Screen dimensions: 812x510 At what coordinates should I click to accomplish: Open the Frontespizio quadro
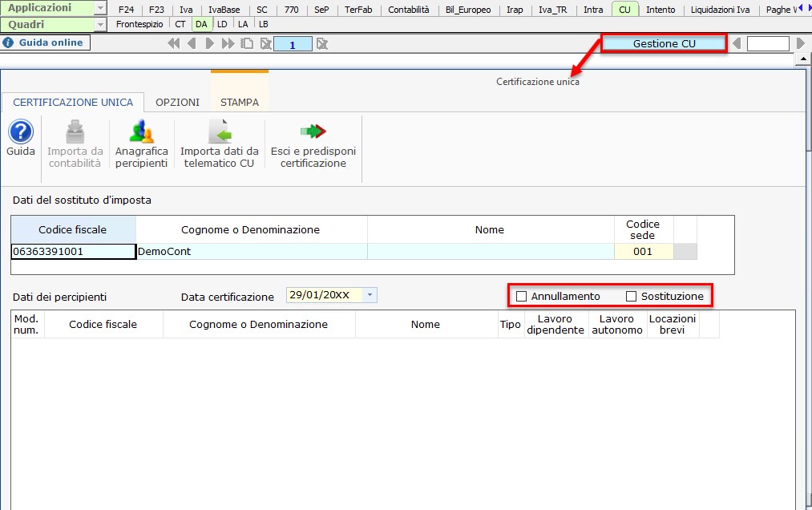tap(139, 24)
